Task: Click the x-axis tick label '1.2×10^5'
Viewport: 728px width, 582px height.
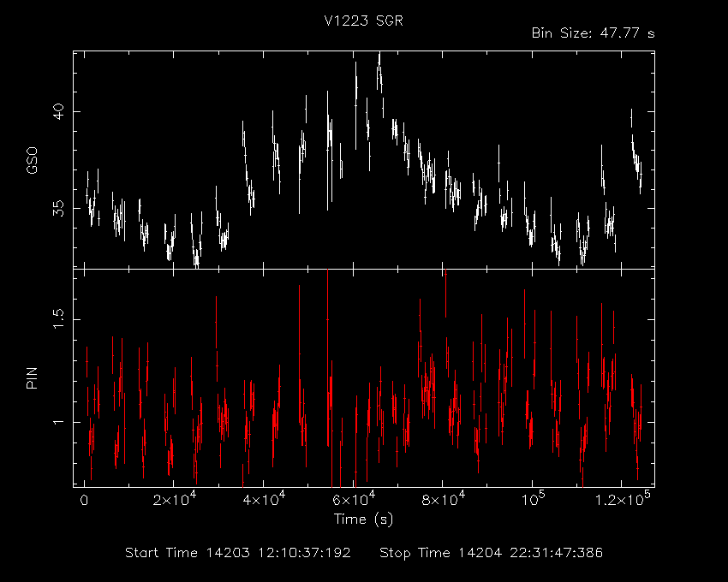Action: [x=622, y=499]
